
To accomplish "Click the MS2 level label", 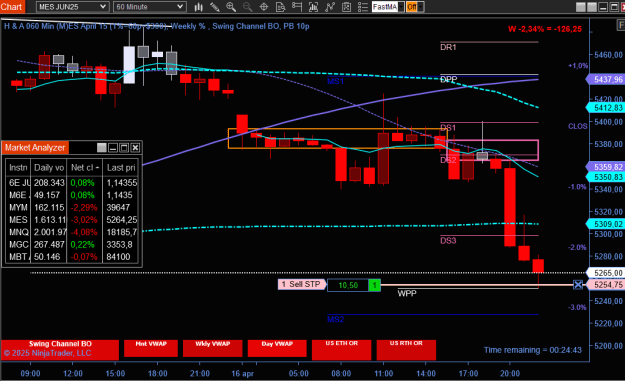I will 335,319.
